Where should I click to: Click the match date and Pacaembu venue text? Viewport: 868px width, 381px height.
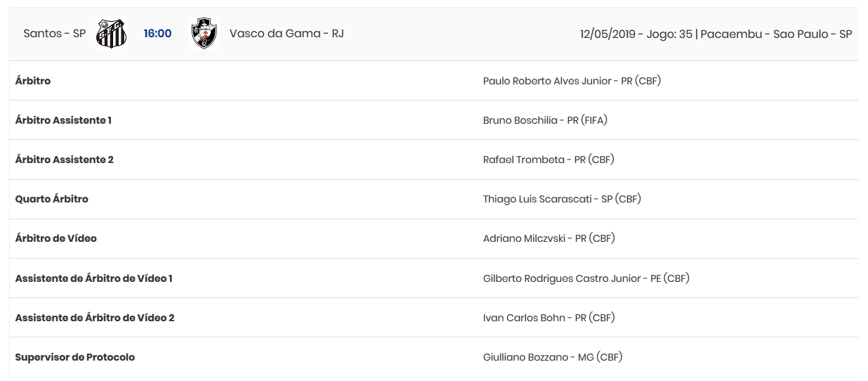coord(716,34)
